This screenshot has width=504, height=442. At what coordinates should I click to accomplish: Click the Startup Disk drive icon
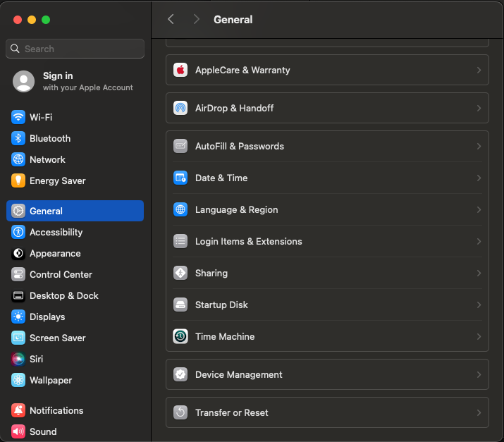tap(180, 305)
